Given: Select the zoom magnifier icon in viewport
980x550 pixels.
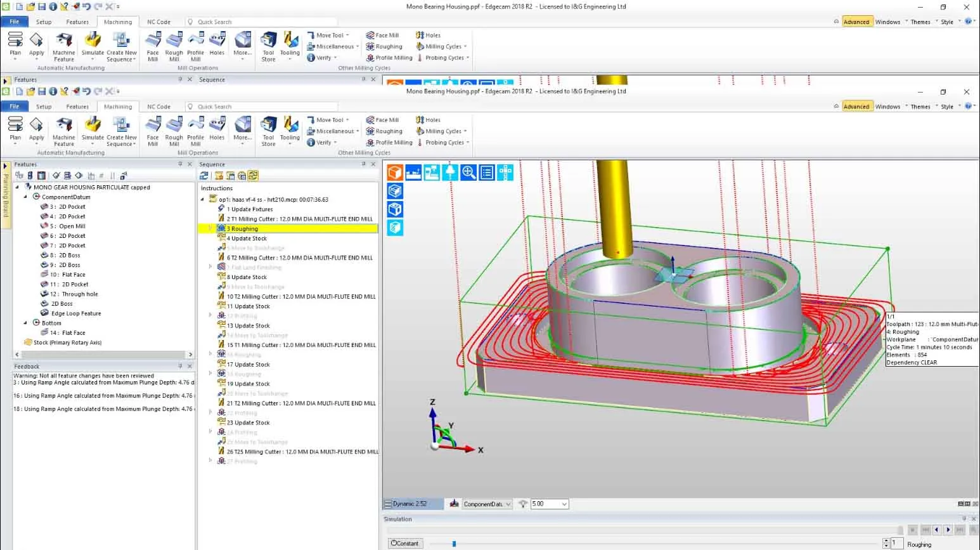Looking at the screenshot, I should pos(468,173).
